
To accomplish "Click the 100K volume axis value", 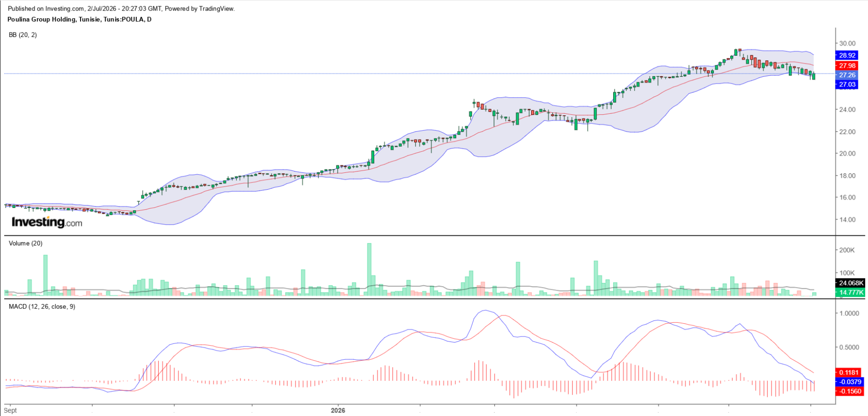I will tap(847, 273).
